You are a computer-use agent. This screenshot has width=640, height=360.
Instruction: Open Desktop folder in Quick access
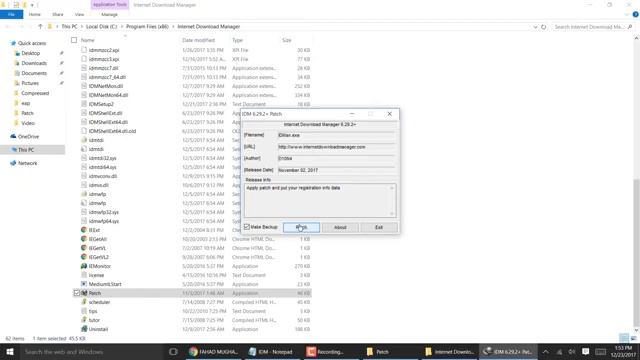(31, 53)
